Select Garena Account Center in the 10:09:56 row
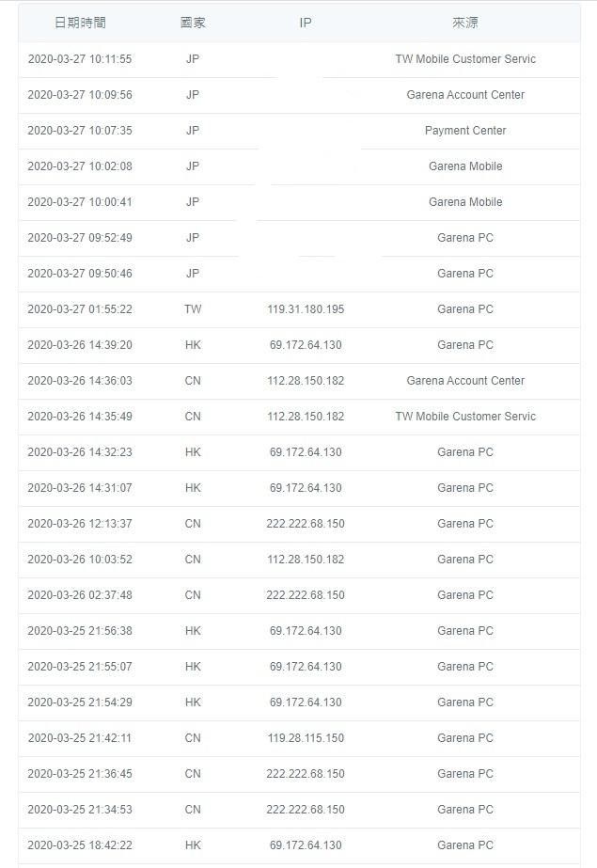The width and height of the screenshot is (597, 868). point(465,95)
